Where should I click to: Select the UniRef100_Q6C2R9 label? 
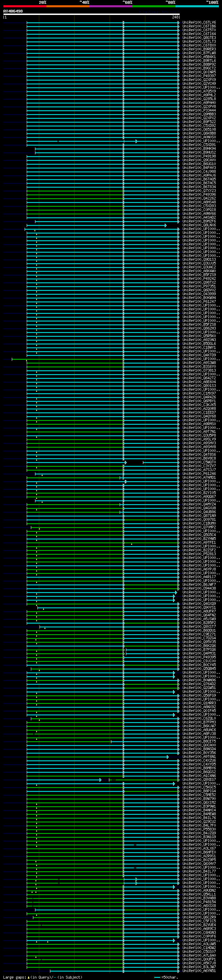pyautogui.click(x=199, y=917)
